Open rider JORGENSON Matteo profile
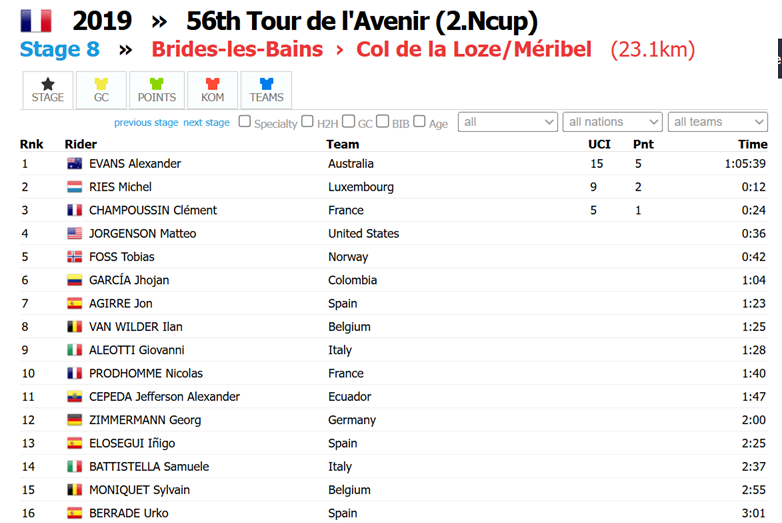Image resolution: width=782 pixels, height=523 pixels. 143,233
